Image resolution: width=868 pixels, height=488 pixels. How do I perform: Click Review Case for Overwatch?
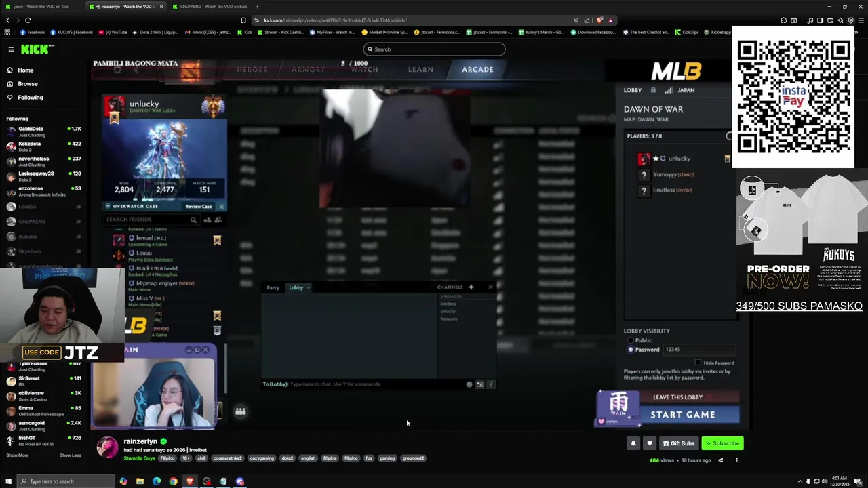[199, 206]
